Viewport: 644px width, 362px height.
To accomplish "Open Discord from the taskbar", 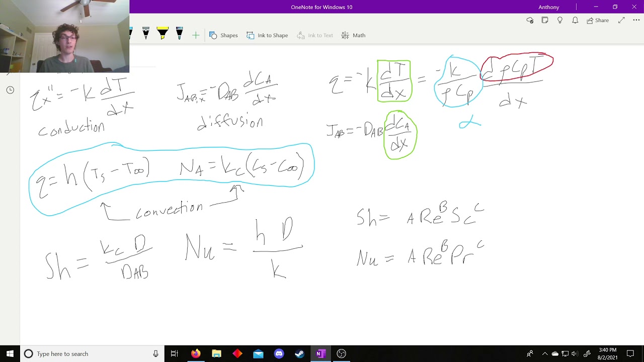I will 279,353.
